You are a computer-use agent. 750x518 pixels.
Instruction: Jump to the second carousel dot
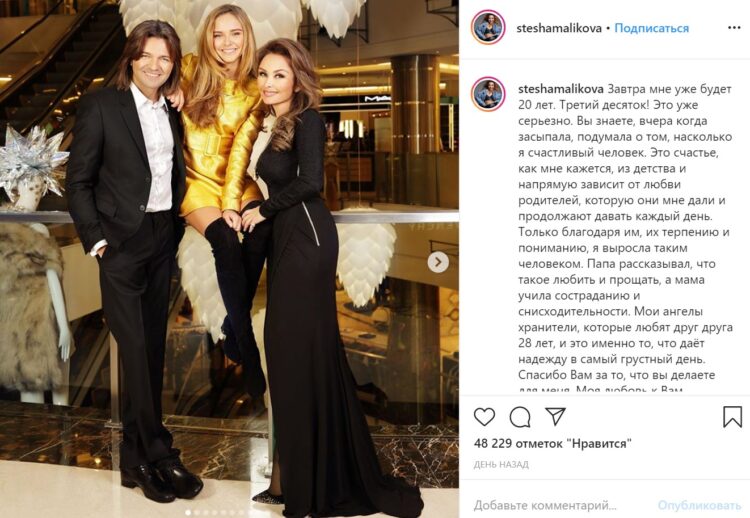(x=197, y=513)
